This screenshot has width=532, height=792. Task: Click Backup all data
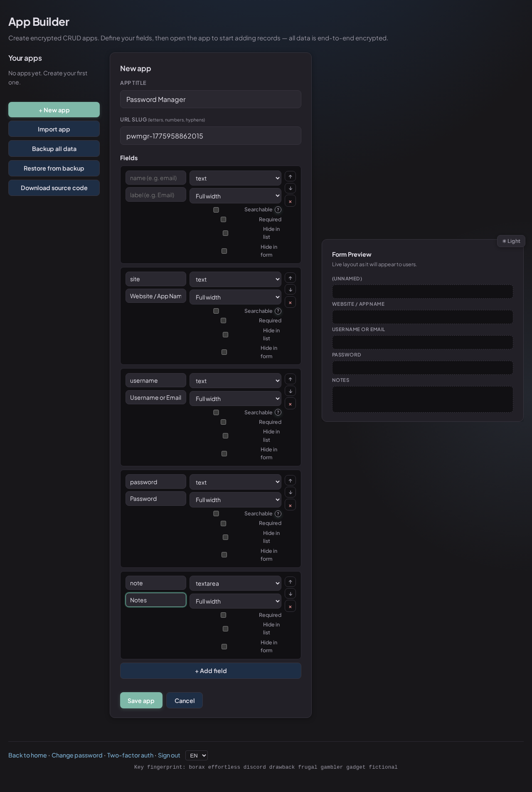pos(54,148)
